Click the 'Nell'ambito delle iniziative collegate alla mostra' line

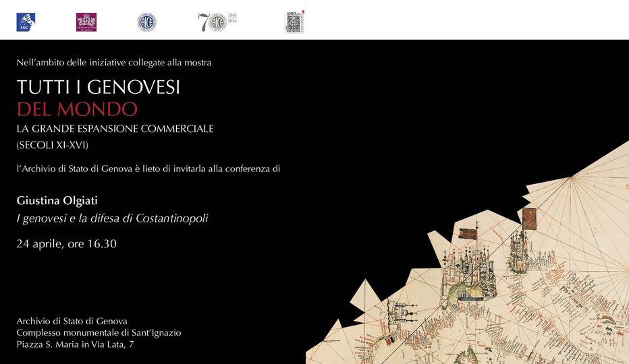(114, 63)
